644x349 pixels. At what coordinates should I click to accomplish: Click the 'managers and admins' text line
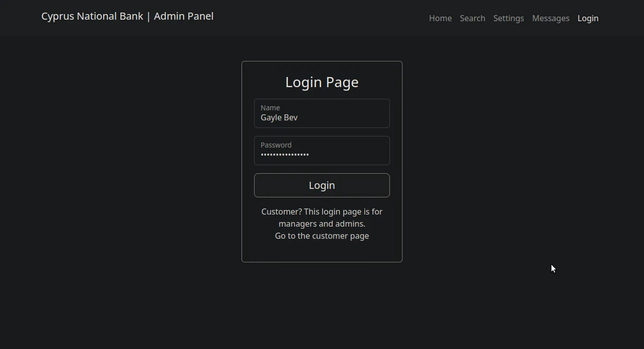[322, 224]
